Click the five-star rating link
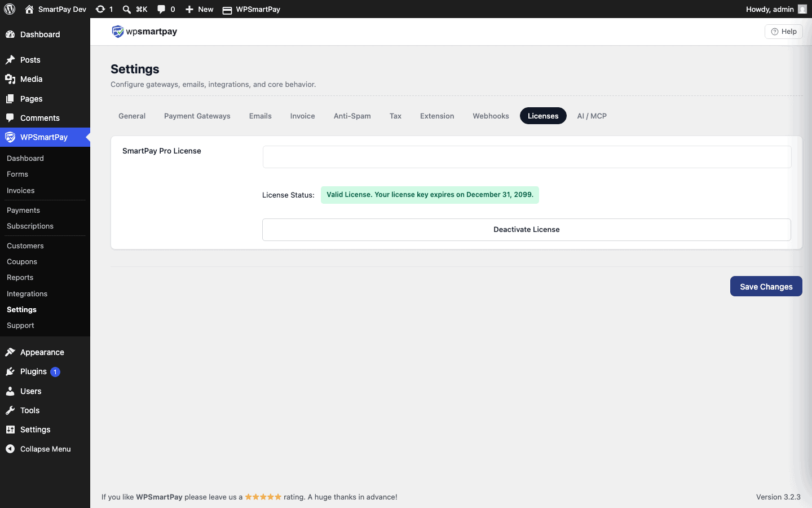The width and height of the screenshot is (812, 508). pyautogui.click(x=263, y=497)
